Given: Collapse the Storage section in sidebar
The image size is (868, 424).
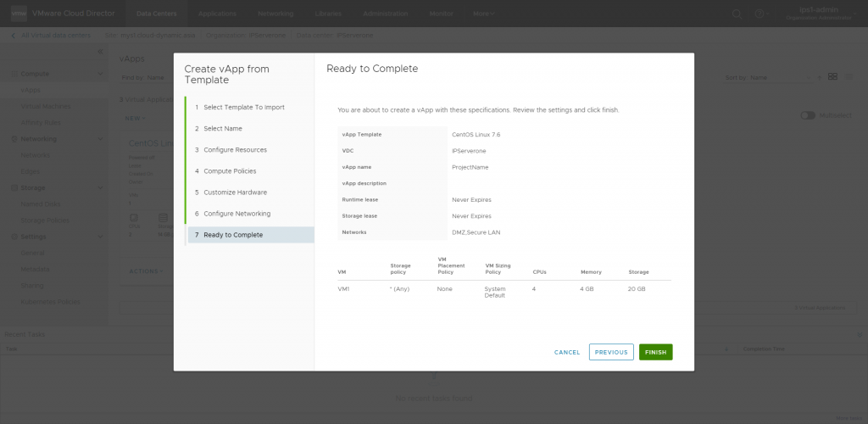Looking at the screenshot, I should [x=101, y=187].
